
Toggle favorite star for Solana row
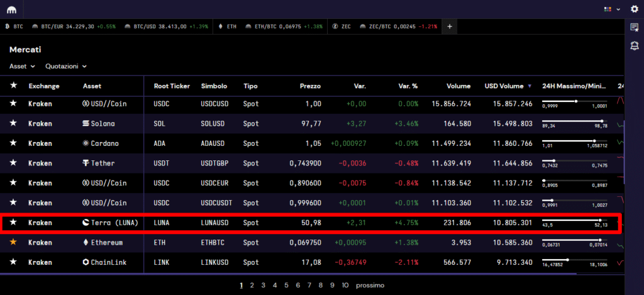coord(14,123)
